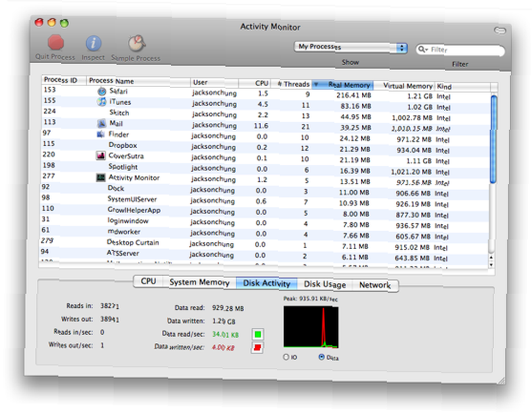Click the Mail stamp icon in list

[102, 123]
